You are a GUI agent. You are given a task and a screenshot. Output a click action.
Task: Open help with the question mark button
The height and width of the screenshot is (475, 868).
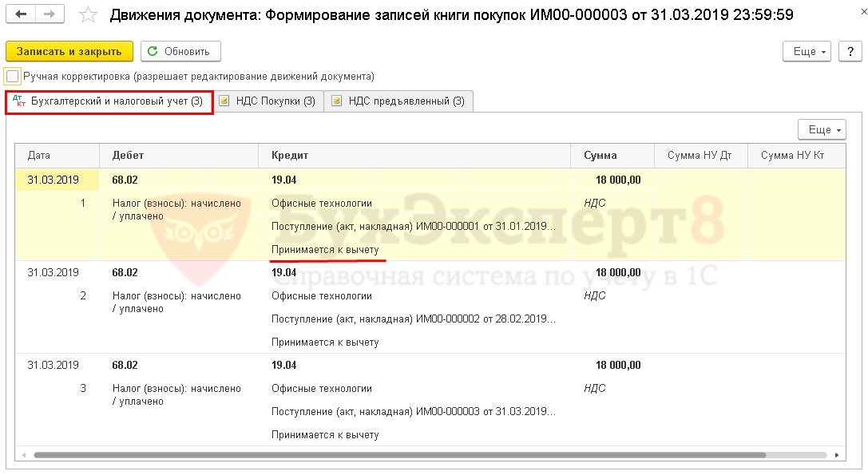[850, 51]
